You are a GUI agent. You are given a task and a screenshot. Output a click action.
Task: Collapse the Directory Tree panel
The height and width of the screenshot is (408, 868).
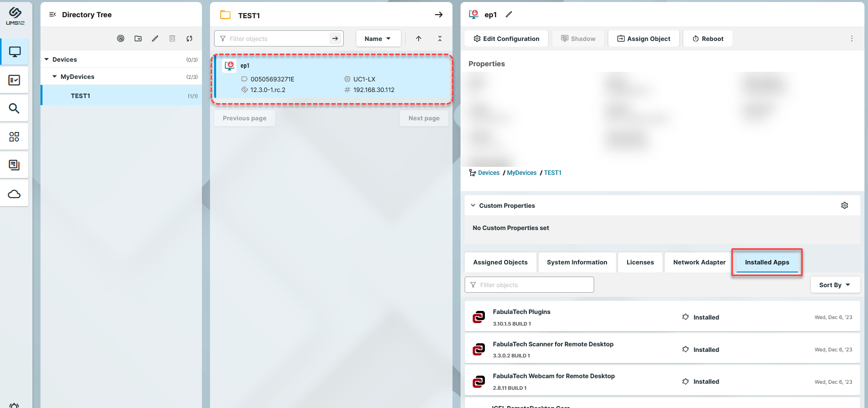(52, 15)
